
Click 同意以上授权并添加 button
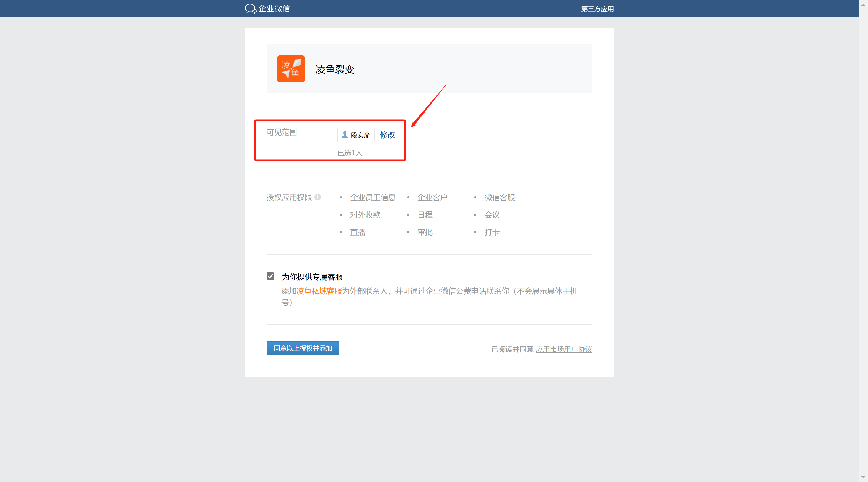point(303,348)
